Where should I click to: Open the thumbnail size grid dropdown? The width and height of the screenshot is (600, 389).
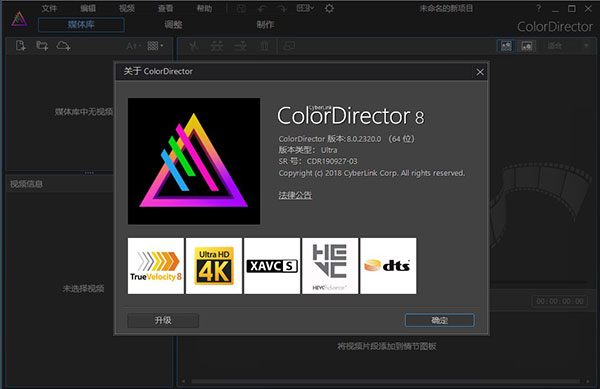point(155,46)
